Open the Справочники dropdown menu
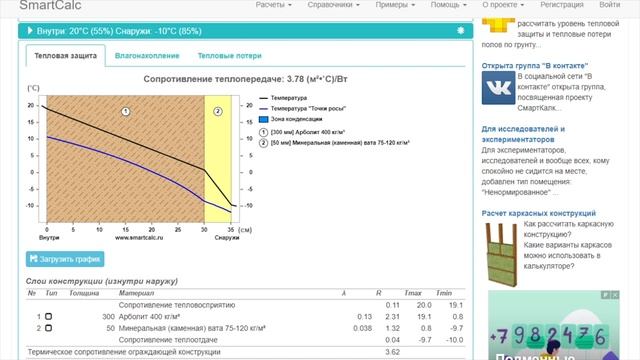This screenshot has height=360, width=640. click(x=333, y=5)
